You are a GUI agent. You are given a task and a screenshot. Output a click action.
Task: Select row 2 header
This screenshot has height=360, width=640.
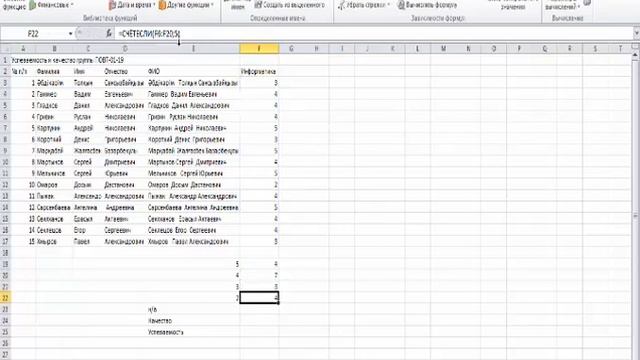(x=5, y=71)
